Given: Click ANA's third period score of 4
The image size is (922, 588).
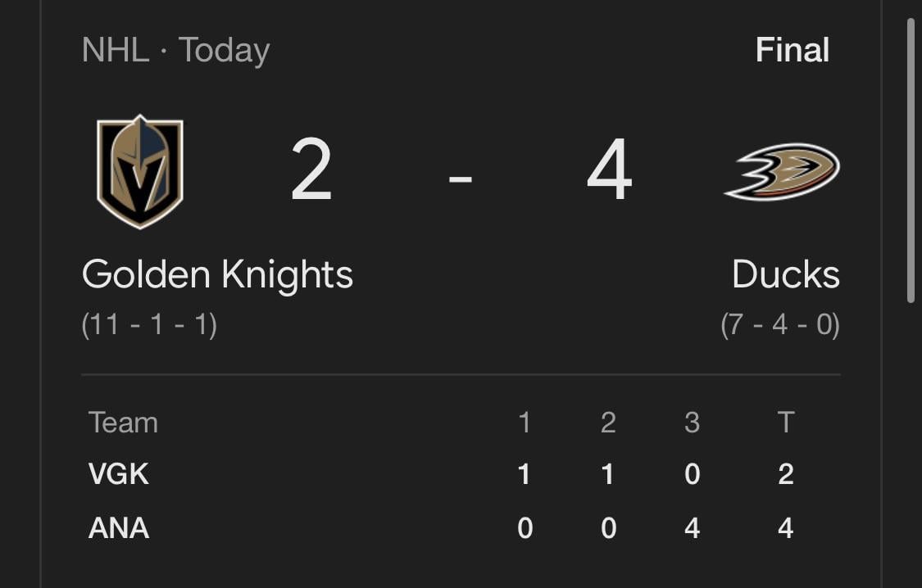Looking at the screenshot, I should [x=692, y=528].
